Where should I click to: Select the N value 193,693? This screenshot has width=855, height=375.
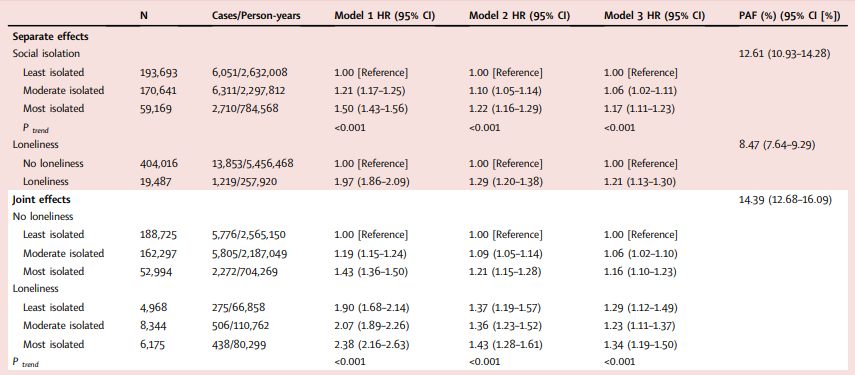159,72
